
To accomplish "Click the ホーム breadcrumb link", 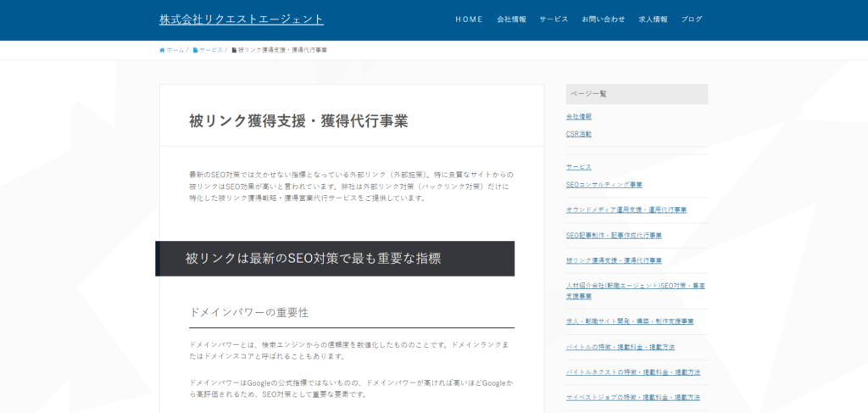I will click(x=175, y=50).
